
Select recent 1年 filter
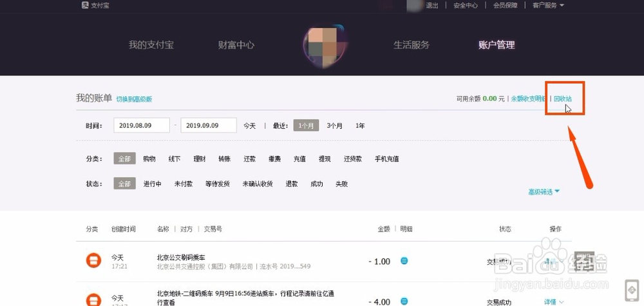point(360,126)
